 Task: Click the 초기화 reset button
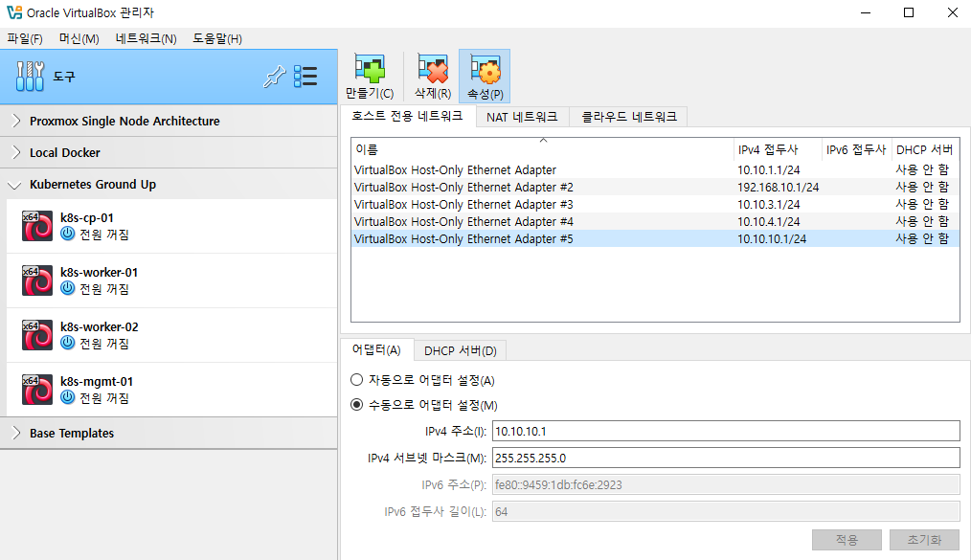coord(924,540)
